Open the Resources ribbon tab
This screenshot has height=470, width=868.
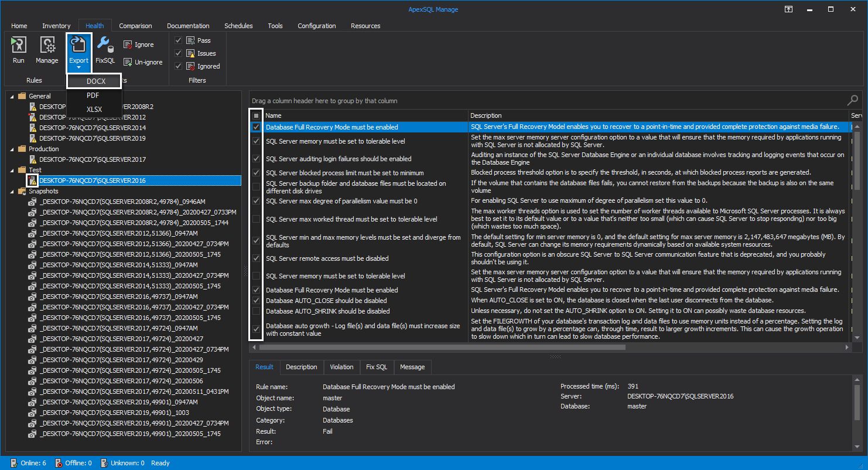coord(365,26)
